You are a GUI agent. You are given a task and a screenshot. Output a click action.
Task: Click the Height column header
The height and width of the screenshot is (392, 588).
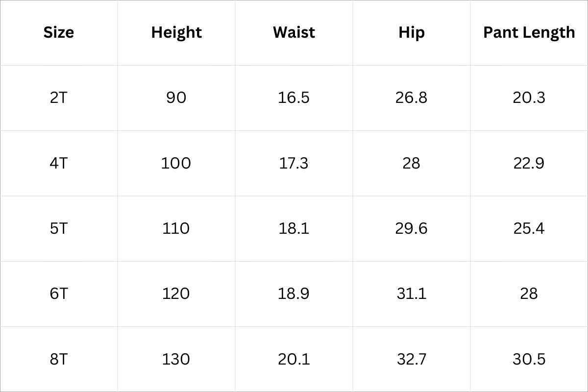(x=176, y=32)
